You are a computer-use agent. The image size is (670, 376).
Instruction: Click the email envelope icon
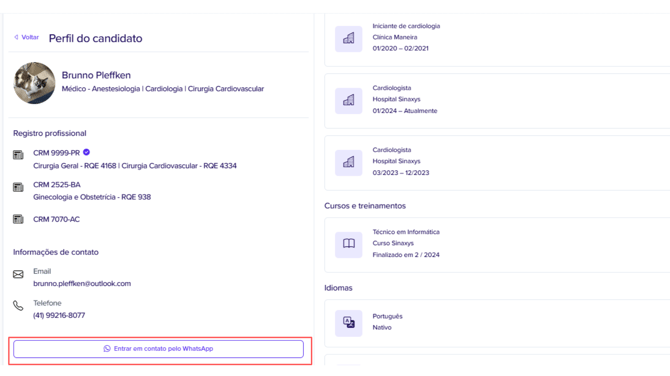tap(18, 274)
